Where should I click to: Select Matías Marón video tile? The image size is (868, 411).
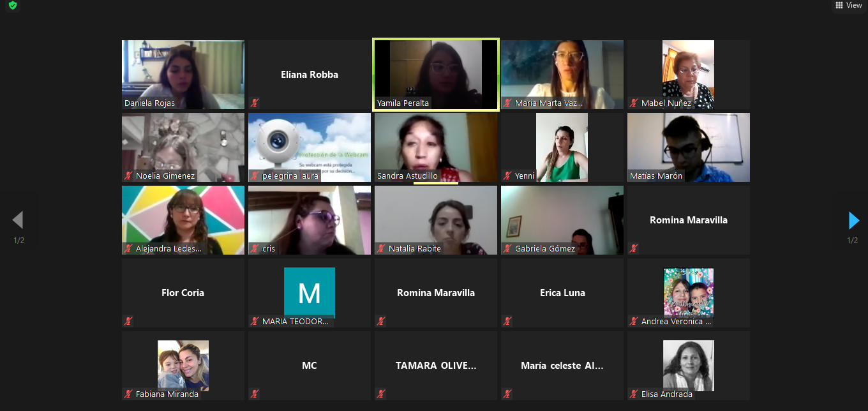pyautogui.click(x=689, y=147)
